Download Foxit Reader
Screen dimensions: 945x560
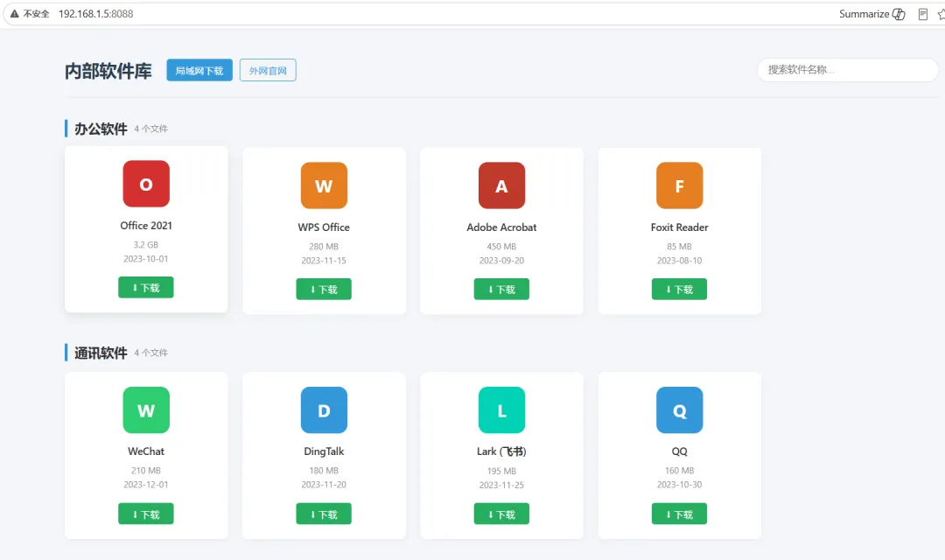pyautogui.click(x=679, y=290)
